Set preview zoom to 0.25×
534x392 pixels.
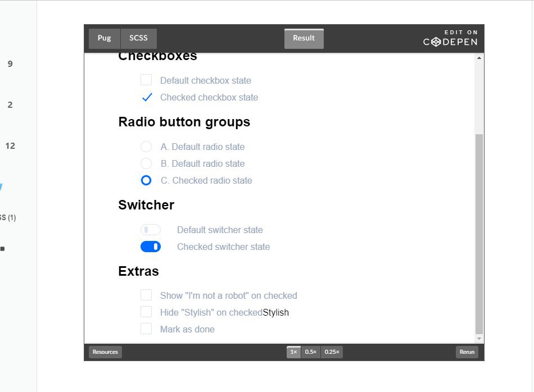tap(332, 352)
